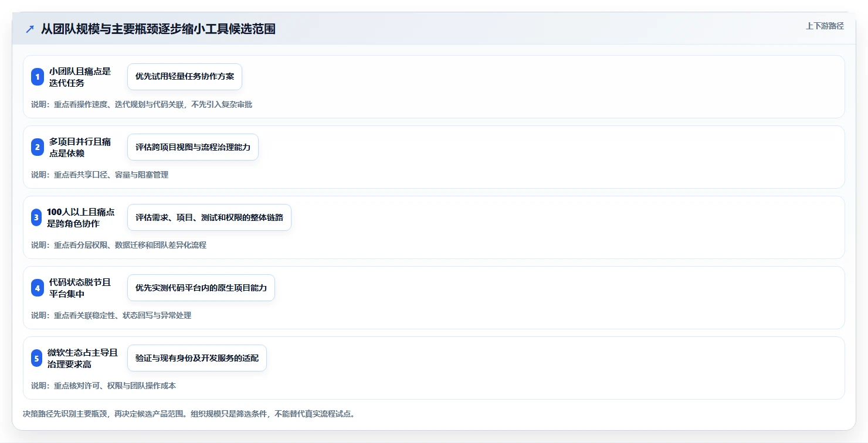Click note about 操作速度、迭代规划与代码关联
Viewport: 868px width, 443px height.
pyautogui.click(x=141, y=104)
